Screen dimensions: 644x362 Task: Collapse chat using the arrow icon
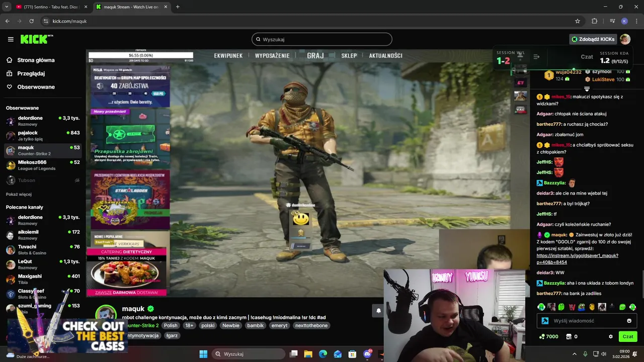pos(536,57)
